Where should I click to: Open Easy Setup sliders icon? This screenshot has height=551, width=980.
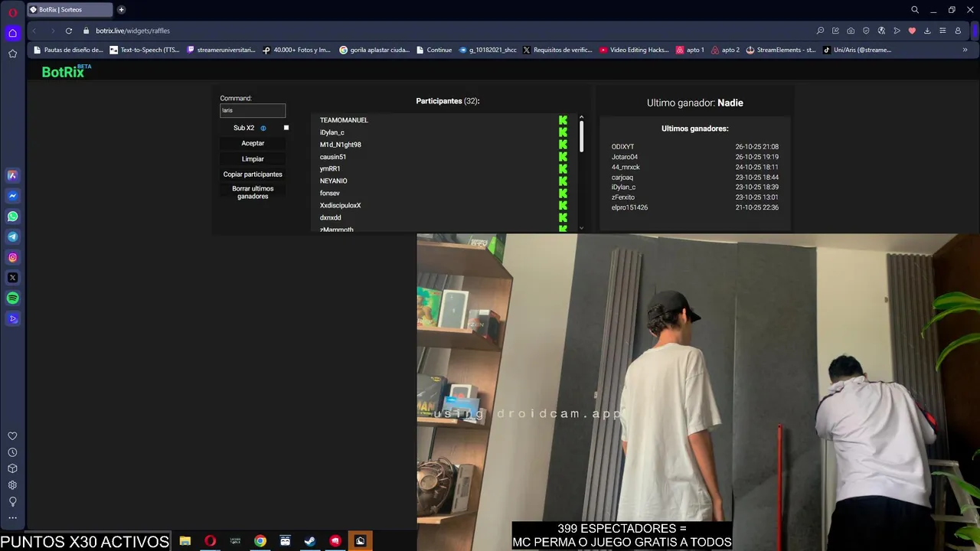[942, 31]
